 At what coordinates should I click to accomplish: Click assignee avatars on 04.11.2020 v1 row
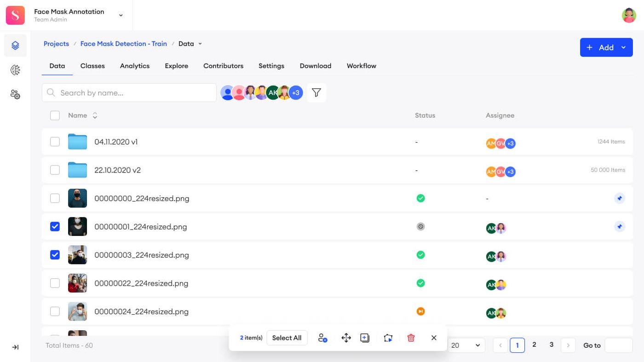click(x=501, y=144)
